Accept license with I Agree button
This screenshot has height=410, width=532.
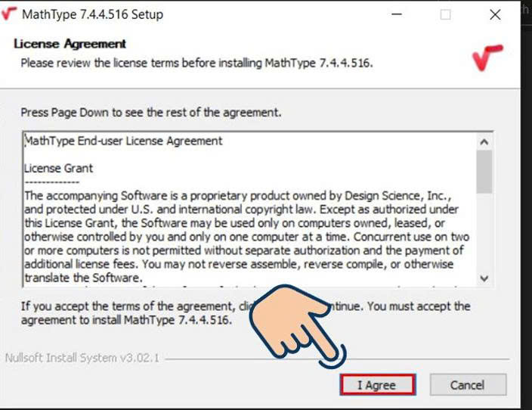[378, 385]
